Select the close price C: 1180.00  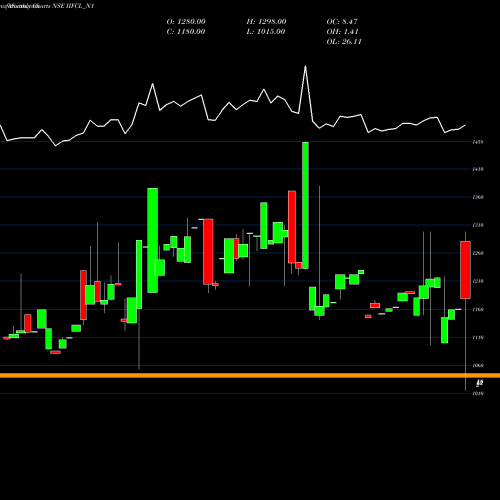(186, 32)
